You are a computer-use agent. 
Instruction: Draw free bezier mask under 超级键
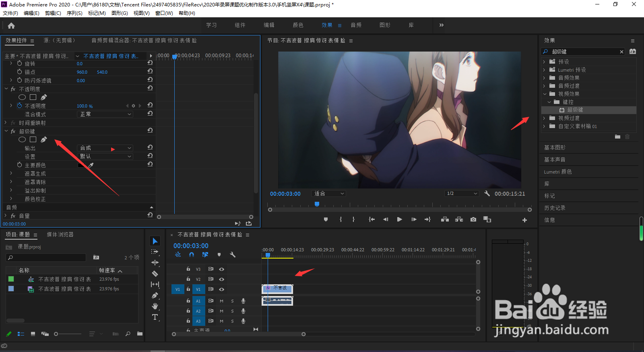pos(44,139)
